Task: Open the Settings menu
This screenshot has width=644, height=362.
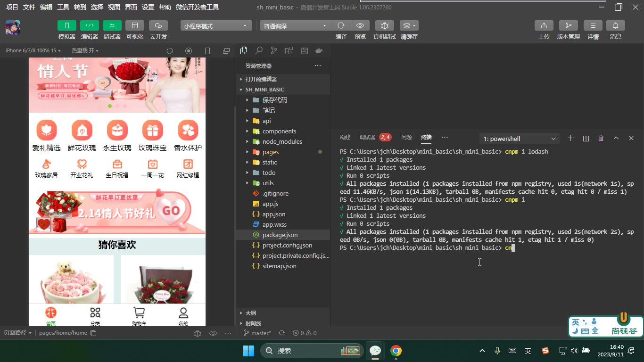Action: [148, 7]
